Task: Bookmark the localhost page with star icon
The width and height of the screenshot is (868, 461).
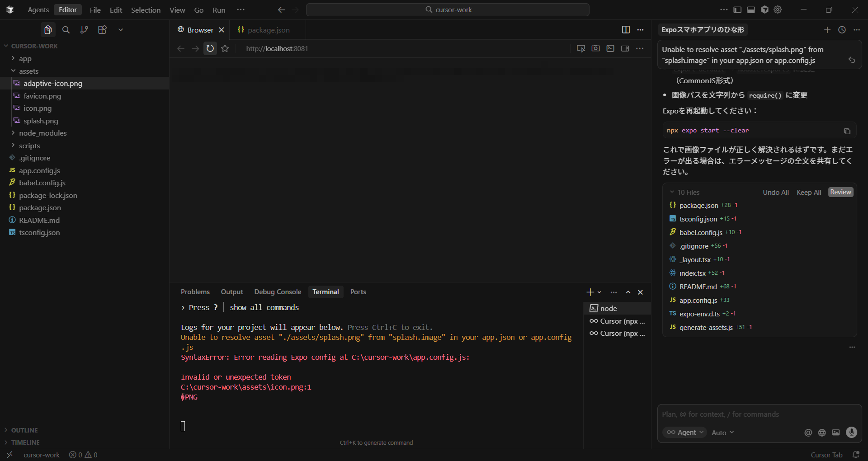Action: (x=225, y=48)
